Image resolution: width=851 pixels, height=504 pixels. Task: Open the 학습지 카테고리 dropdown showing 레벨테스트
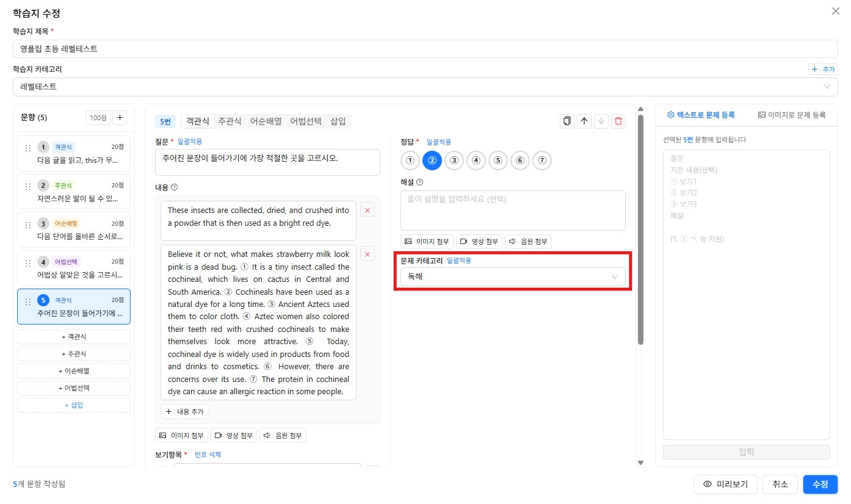pyautogui.click(x=425, y=87)
